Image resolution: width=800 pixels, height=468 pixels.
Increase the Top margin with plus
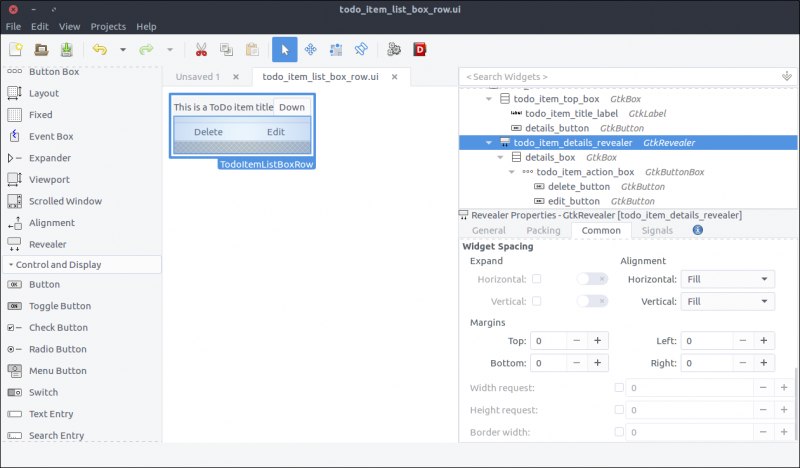597,341
